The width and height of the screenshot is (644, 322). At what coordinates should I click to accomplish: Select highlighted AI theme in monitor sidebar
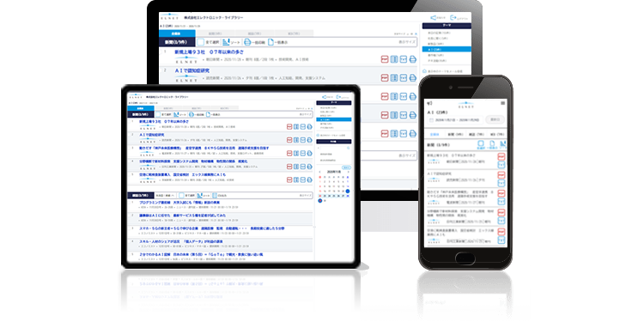tap(447, 49)
